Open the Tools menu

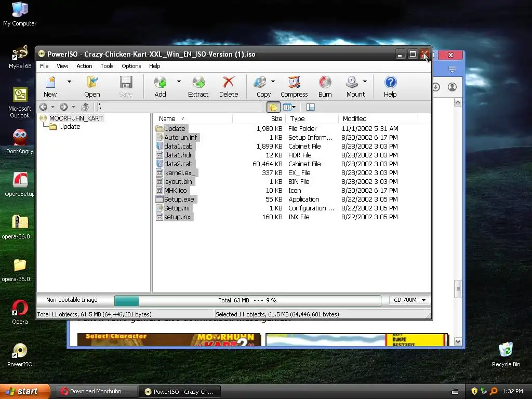[x=107, y=66]
